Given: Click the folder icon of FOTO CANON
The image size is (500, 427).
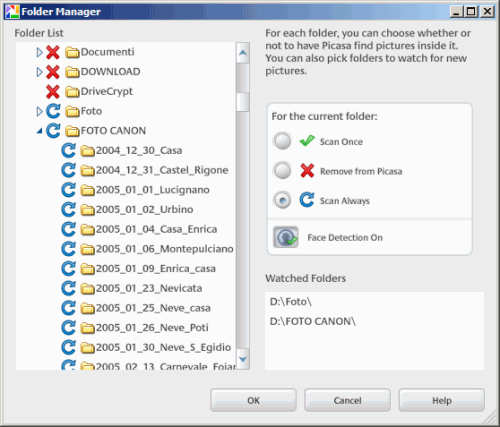Looking at the screenshot, I should 72,131.
